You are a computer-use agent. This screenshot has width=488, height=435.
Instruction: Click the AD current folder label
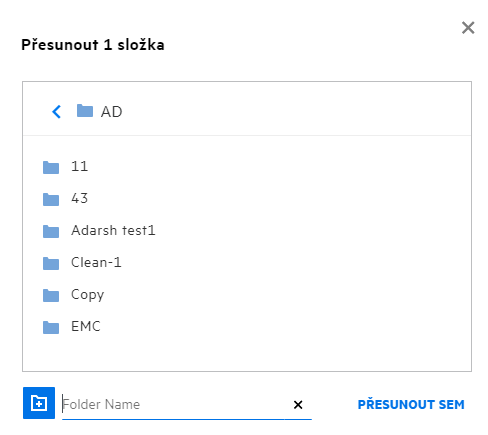click(x=111, y=112)
